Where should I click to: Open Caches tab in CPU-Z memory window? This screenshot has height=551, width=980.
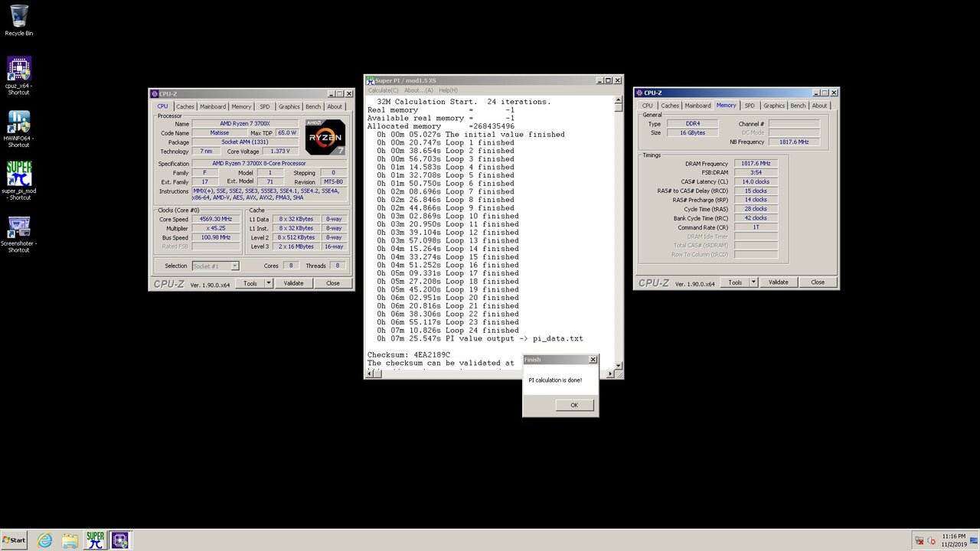pos(670,106)
